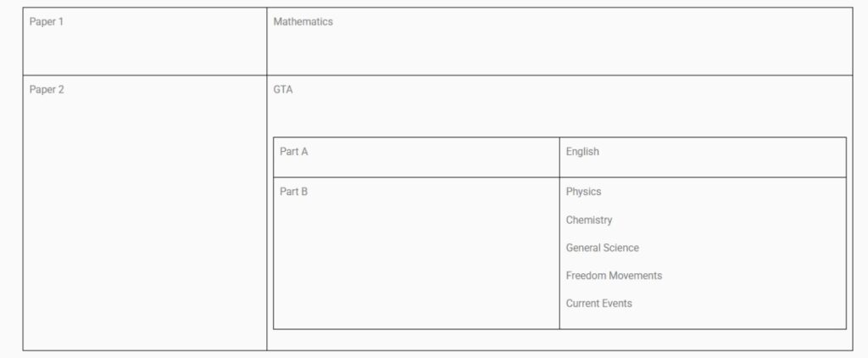Select the GTA text
The image size is (868, 358).
coord(283,90)
